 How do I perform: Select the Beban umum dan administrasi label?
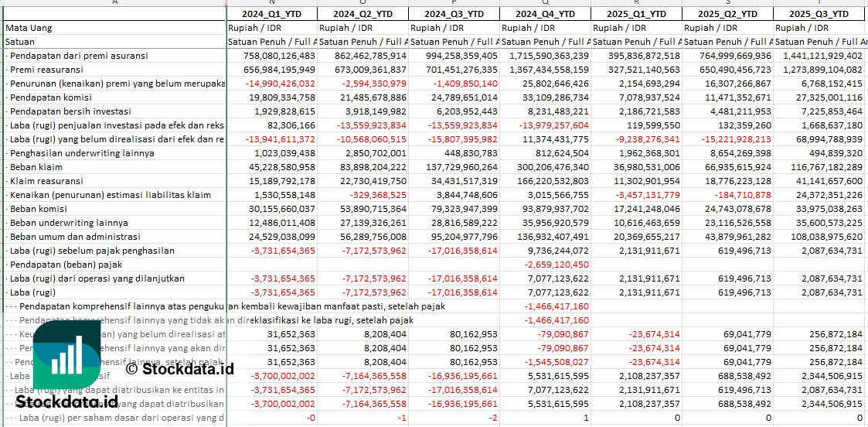(73, 237)
